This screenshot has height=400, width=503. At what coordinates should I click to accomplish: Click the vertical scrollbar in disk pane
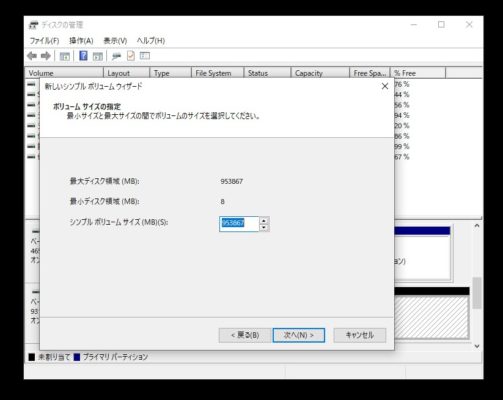[x=477, y=286]
